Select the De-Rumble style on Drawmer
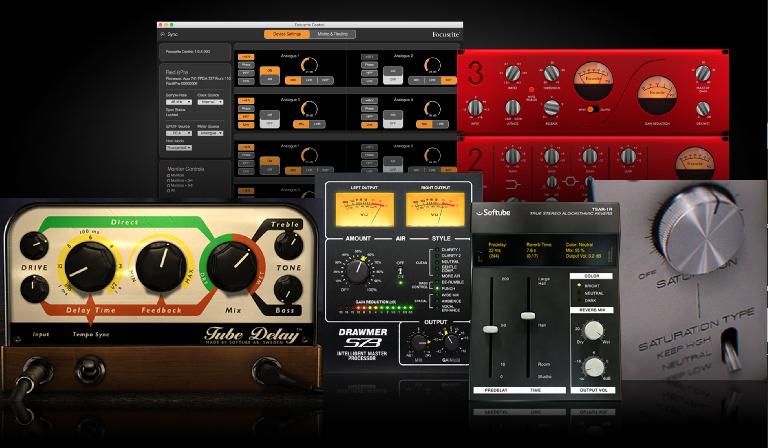 coord(447,283)
